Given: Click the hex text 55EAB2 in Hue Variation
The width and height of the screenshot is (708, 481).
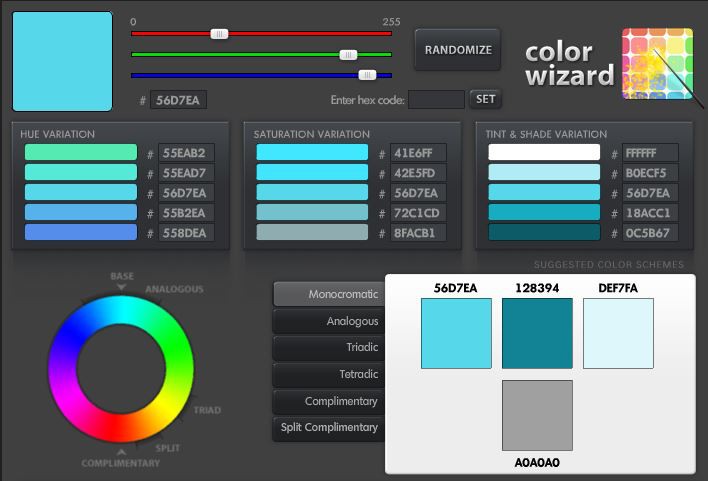Looking at the screenshot, I should coord(184,153).
